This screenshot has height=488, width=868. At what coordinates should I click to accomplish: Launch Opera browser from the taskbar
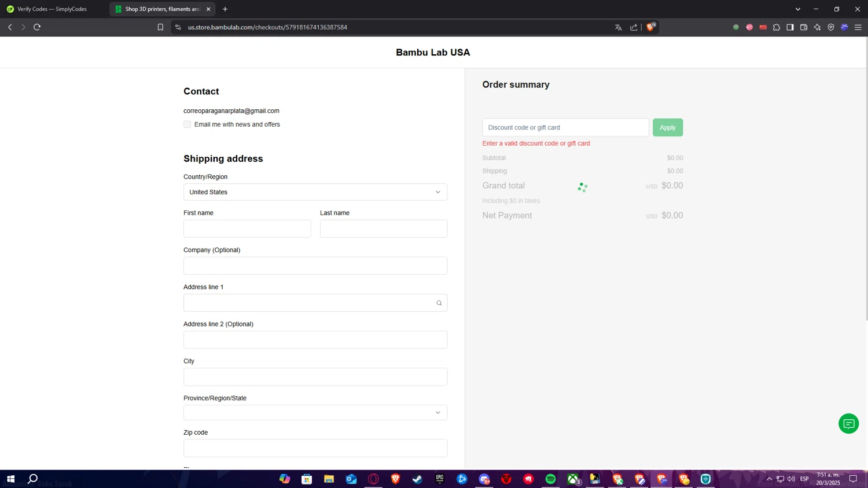373,479
